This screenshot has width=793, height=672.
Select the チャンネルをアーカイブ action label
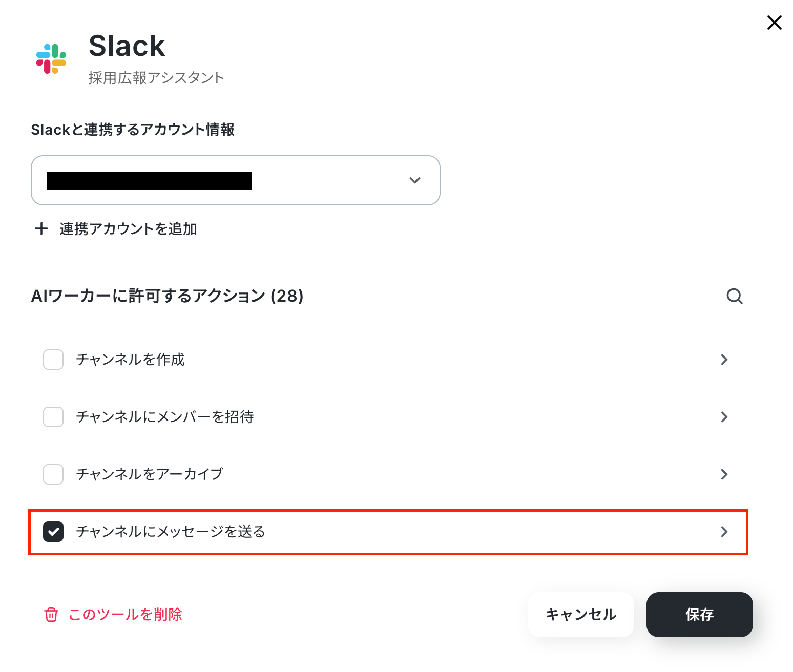(x=150, y=474)
